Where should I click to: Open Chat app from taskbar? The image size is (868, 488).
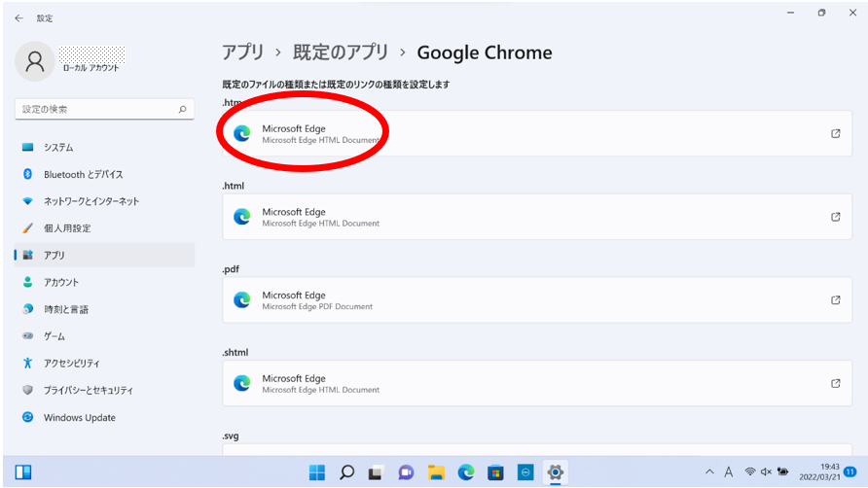click(x=407, y=472)
